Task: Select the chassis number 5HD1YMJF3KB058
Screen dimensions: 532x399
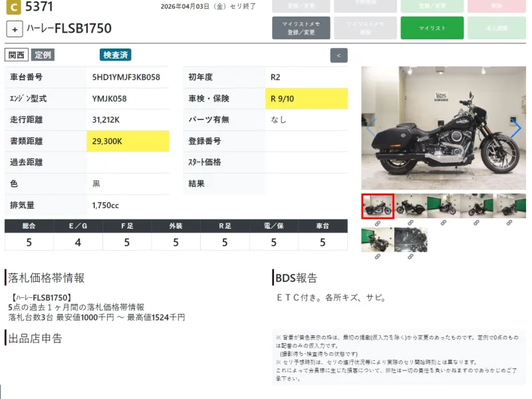Action: click(x=126, y=77)
